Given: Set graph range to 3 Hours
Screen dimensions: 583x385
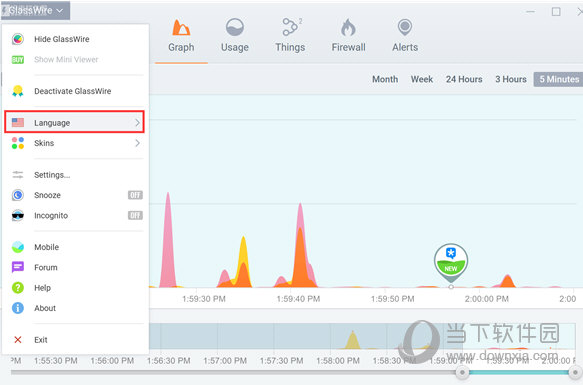Looking at the screenshot, I should click(x=511, y=79).
